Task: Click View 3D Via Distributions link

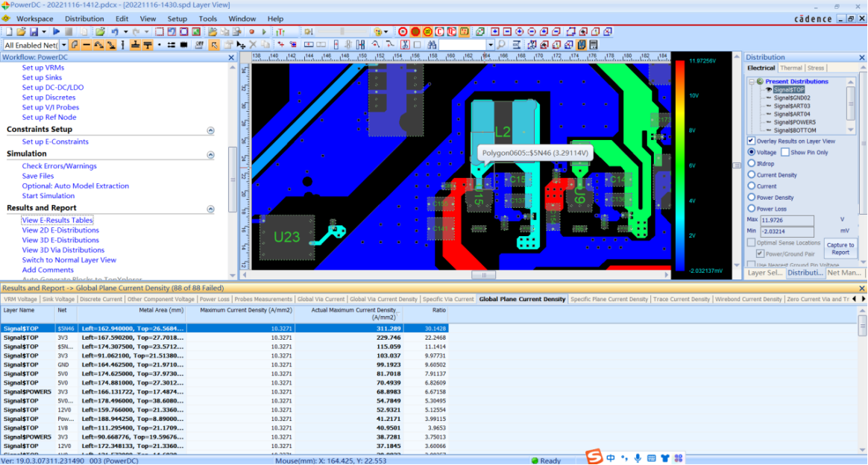Action: coord(63,250)
